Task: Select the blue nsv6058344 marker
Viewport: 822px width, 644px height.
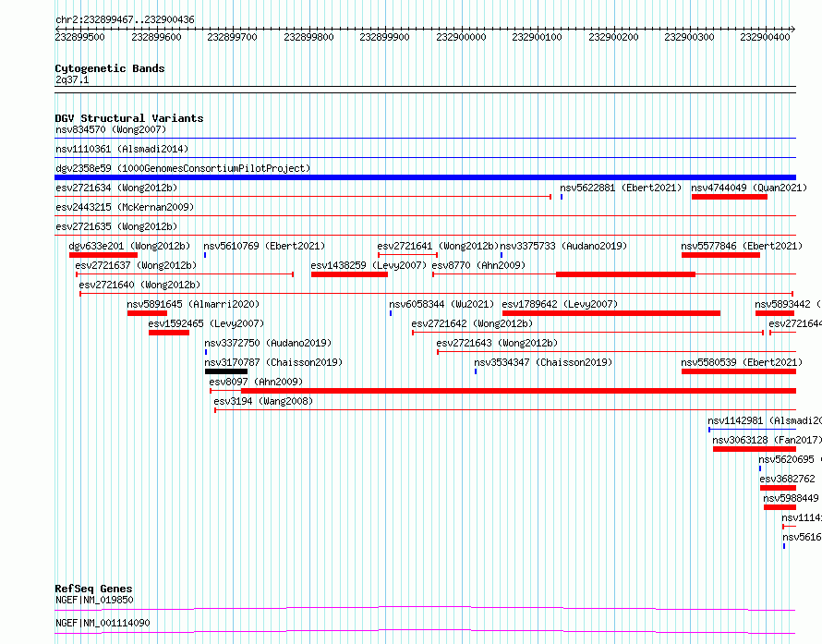Action: pyautogui.click(x=391, y=313)
